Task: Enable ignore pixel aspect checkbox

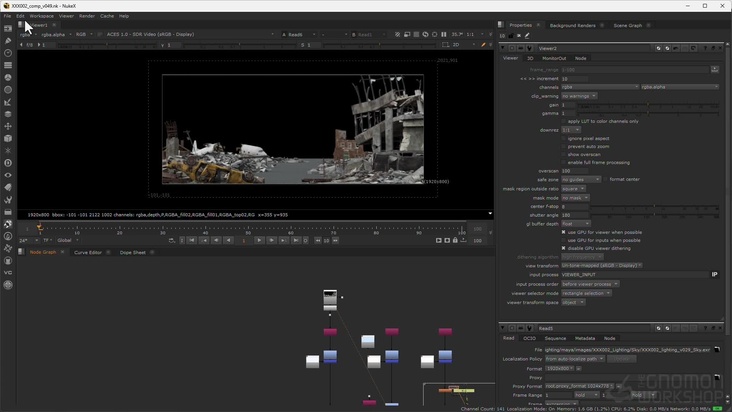Action: 563,139
